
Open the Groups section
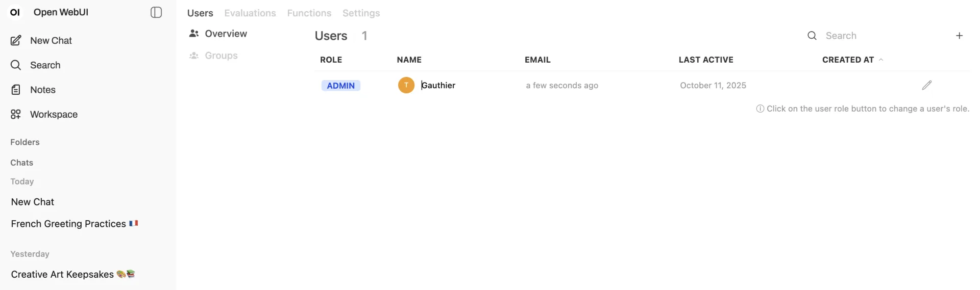tap(221, 56)
